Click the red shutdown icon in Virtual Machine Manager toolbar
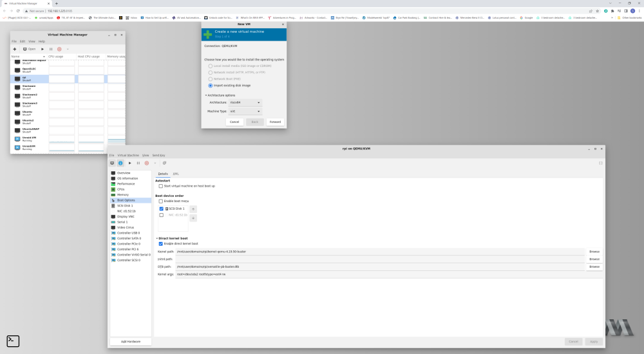Viewport: 644px width, 354px height. [59, 49]
